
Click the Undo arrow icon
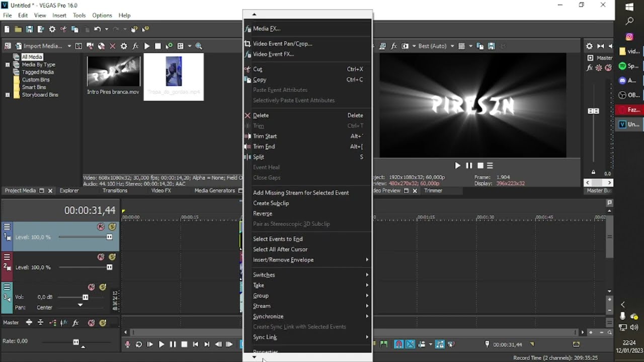pos(97,29)
